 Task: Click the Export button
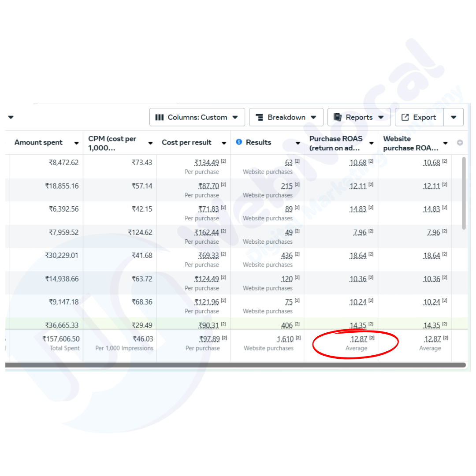pos(419,117)
